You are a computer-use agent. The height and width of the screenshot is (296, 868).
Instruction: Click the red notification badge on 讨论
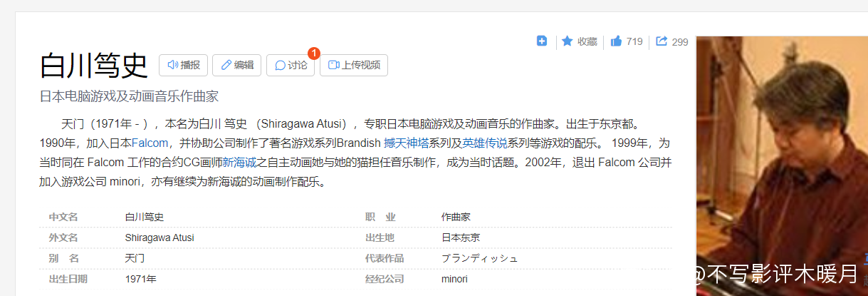pyautogui.click(x=314, y=53)
